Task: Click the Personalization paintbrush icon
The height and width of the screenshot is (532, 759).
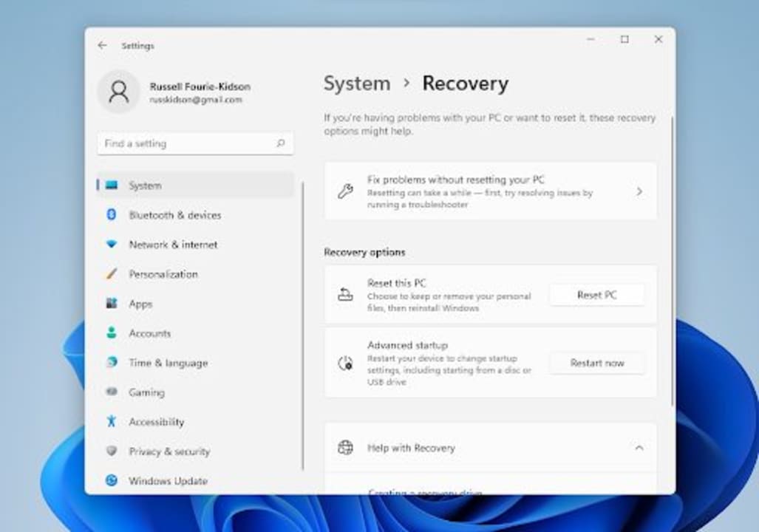Action: pos(111,274)
